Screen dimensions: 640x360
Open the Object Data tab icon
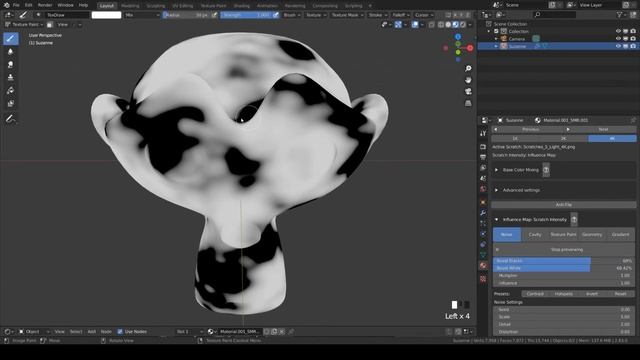coord(483,255)
